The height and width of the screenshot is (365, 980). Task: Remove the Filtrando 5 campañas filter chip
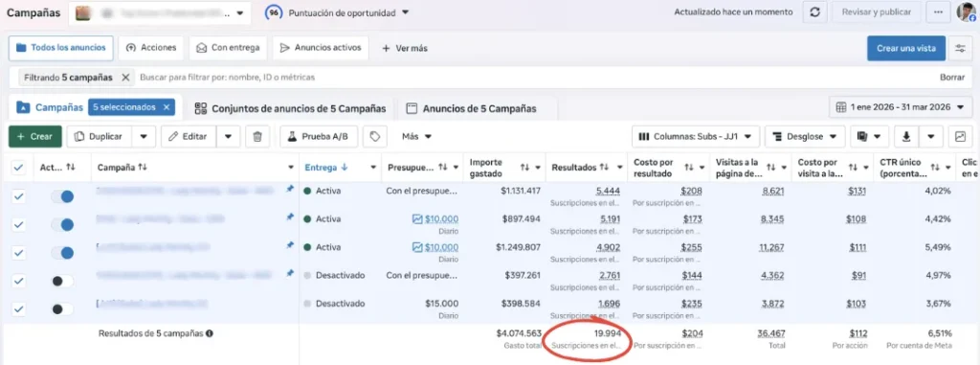125,78
